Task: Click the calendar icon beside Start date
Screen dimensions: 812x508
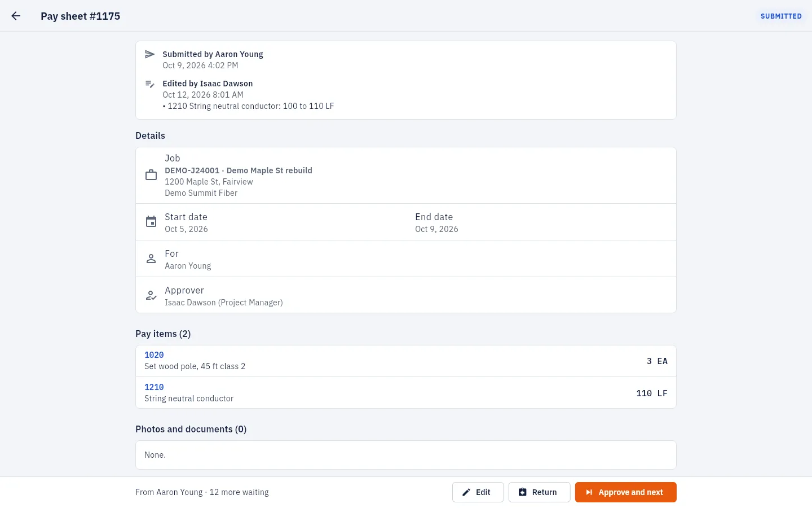Action: tap(151, 222)
